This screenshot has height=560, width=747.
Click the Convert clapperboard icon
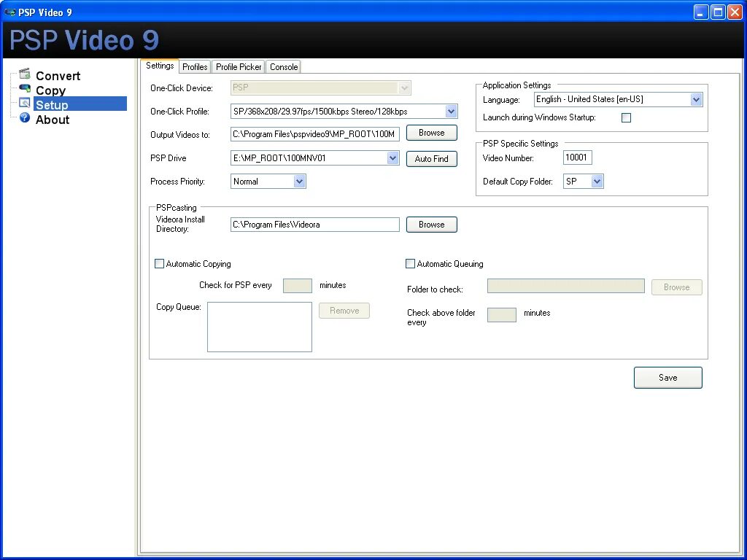25,74
